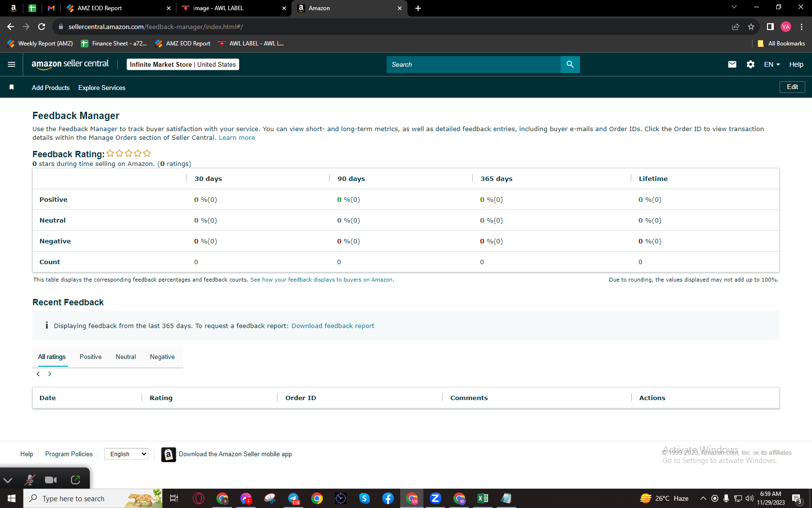Open Task View on the taskbar
Viewport: 812px width, 508px height.
click(x=174, y=498)
